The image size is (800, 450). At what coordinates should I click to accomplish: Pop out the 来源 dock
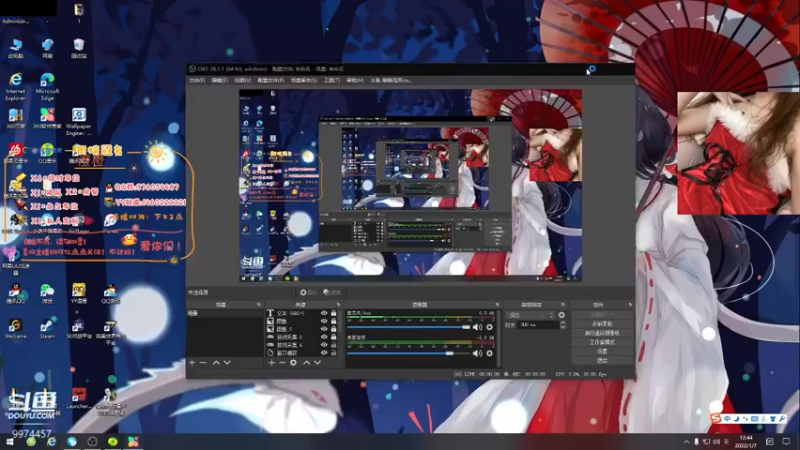click(x=338, y=305)
